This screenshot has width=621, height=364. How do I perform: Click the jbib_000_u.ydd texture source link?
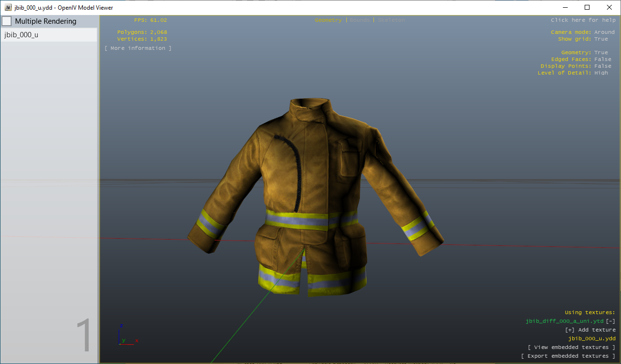tap(591, 338)
